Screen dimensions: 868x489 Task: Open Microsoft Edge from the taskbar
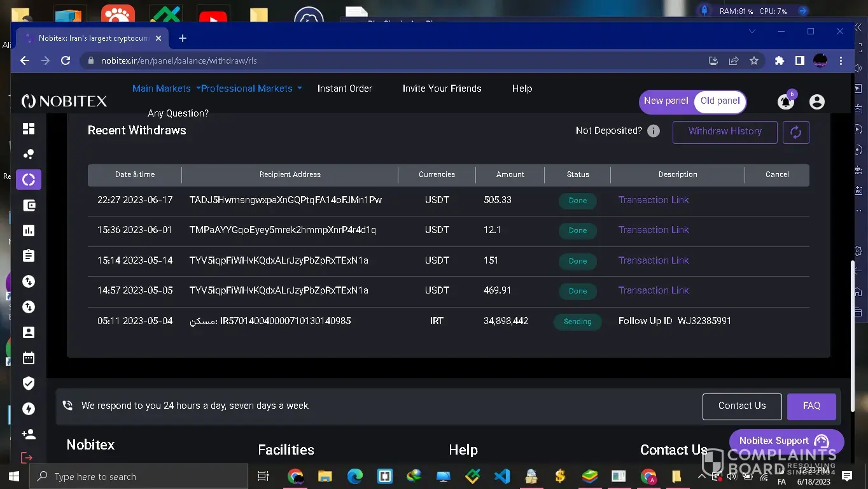pos(355,476)
